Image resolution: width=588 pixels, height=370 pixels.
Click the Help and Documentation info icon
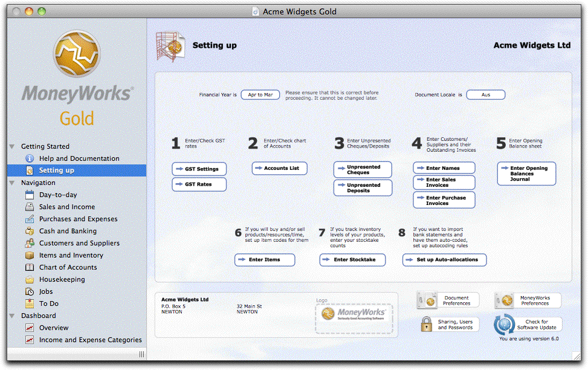pyautogui.click(x=30, y=158)
